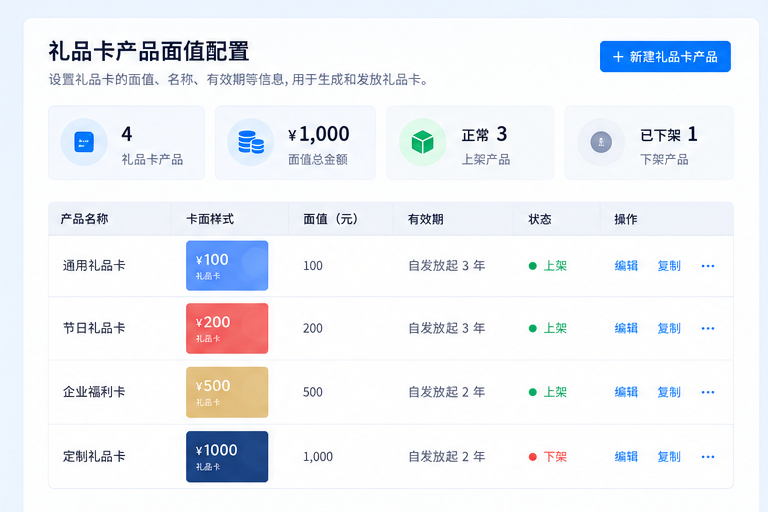The width and height of the screenshot is (768, 512).
Task: Click the red 下架 status of 定制礼品卡
Action: tap(548, 457)
